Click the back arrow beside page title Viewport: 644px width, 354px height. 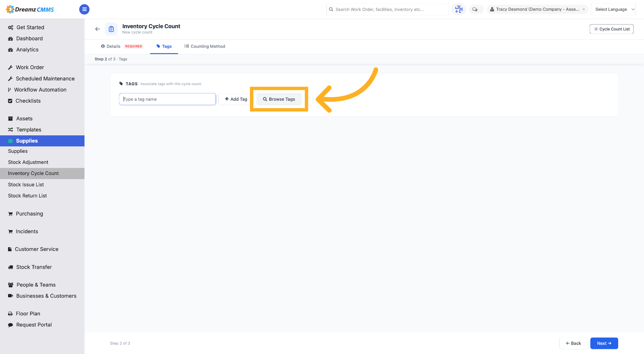(98, 29)
